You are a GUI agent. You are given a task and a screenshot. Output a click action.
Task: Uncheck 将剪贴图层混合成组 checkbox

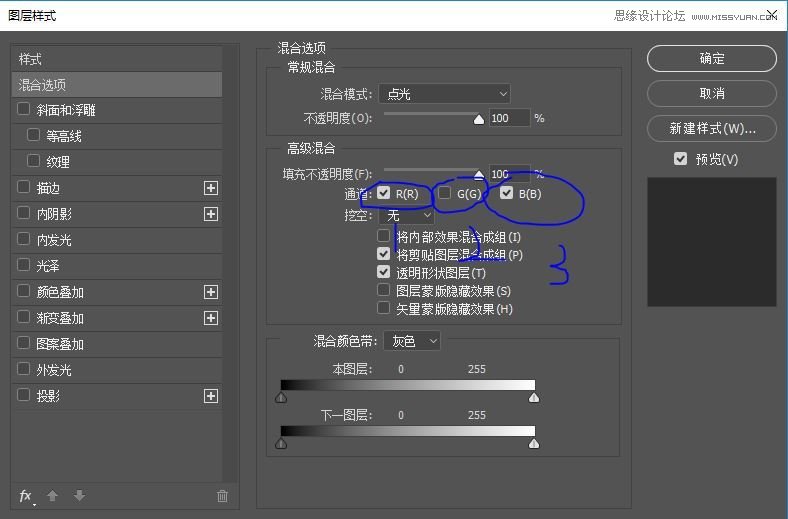point(383,254)
